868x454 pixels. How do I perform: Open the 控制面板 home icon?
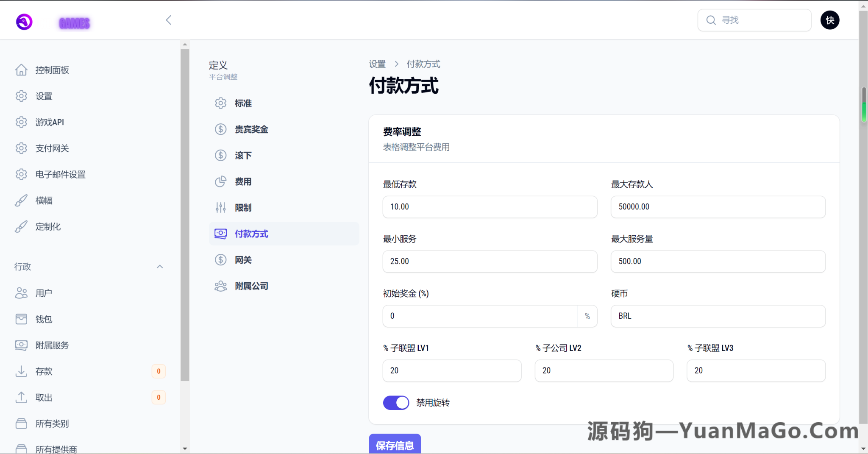point(21,70)
